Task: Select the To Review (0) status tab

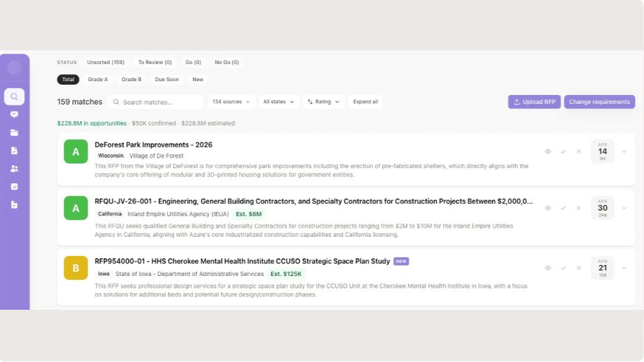Action: 155,63
